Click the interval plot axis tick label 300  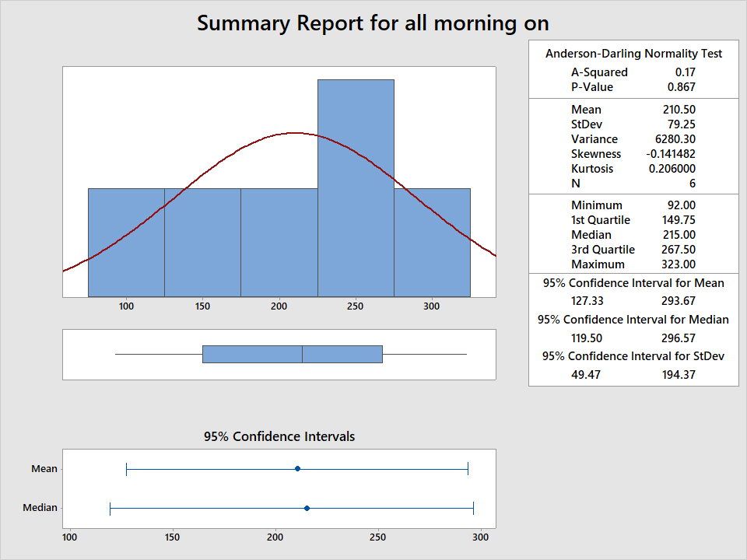[481, 537]
